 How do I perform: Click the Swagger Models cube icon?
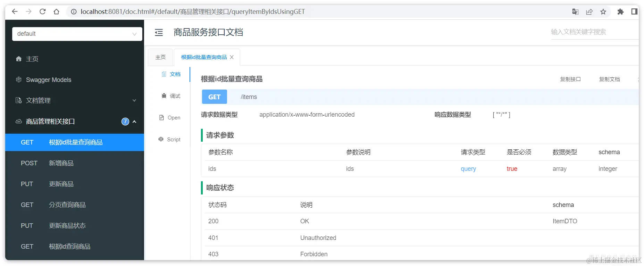(x=19, y=80)
